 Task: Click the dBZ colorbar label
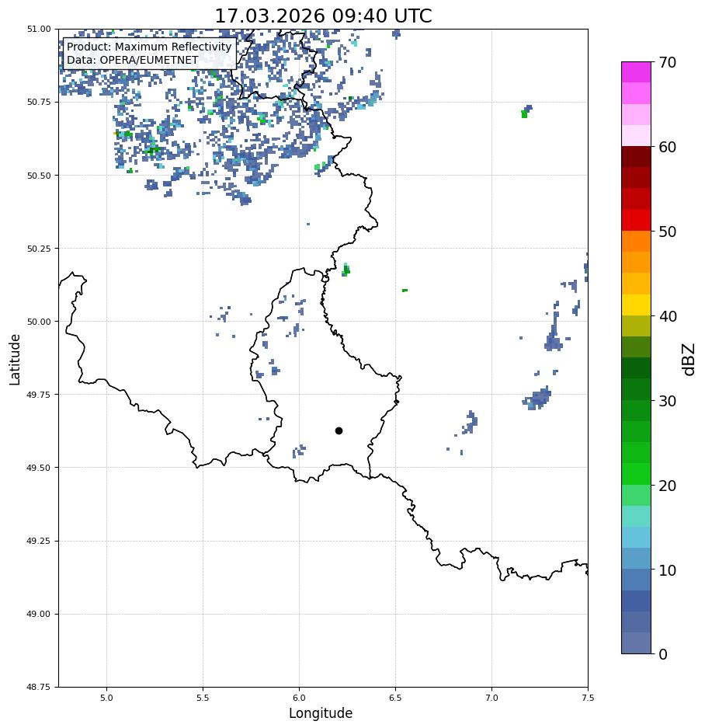[689, 359]
